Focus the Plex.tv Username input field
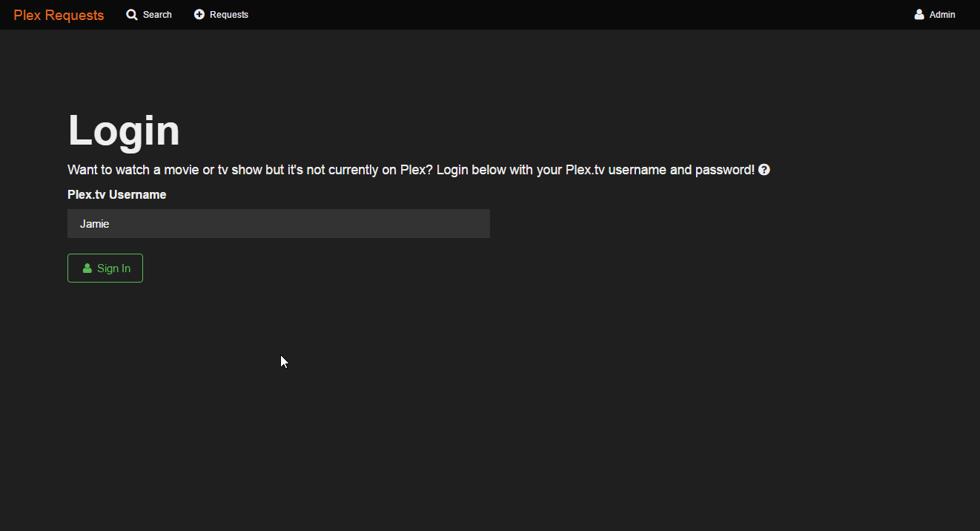This screenshot has height=531, width=980. tap(278, 224)
